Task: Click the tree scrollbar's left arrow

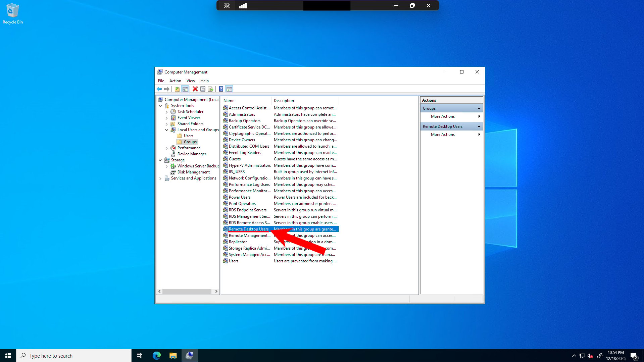Action: click(x=159, y=292)
